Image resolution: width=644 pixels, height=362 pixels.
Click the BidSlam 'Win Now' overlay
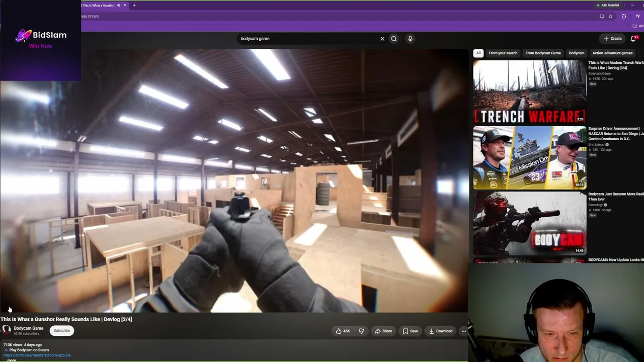click(41, 46)
